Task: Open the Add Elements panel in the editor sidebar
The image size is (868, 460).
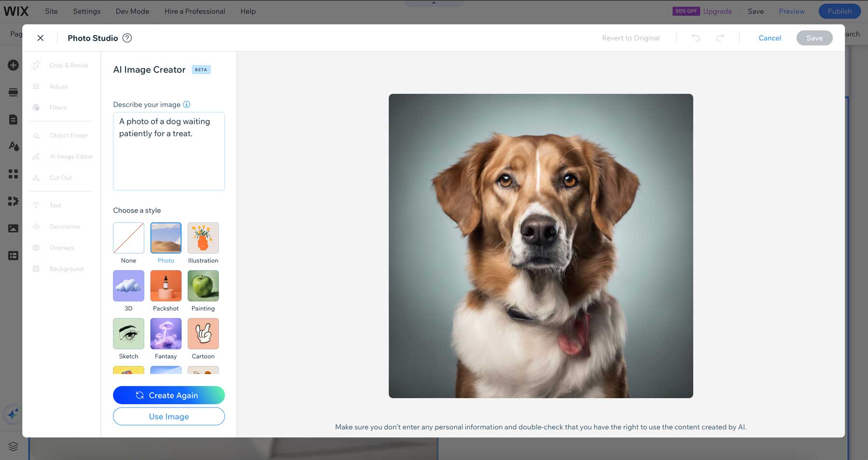Action: [13, 65]
